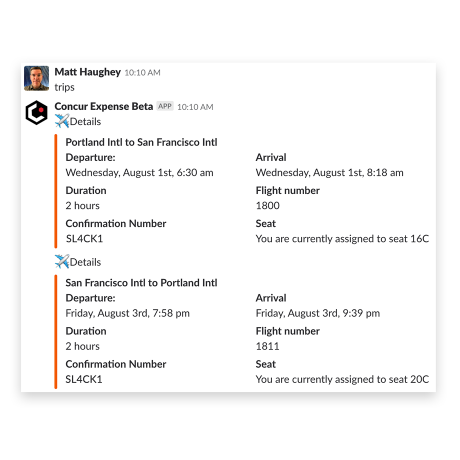
Task: Click the Concur Expense Beta app logo
Action: (x=36, y=113)
